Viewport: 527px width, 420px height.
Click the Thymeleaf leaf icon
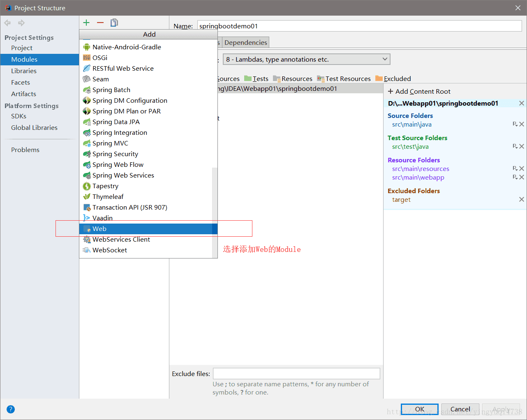(87, 197)
